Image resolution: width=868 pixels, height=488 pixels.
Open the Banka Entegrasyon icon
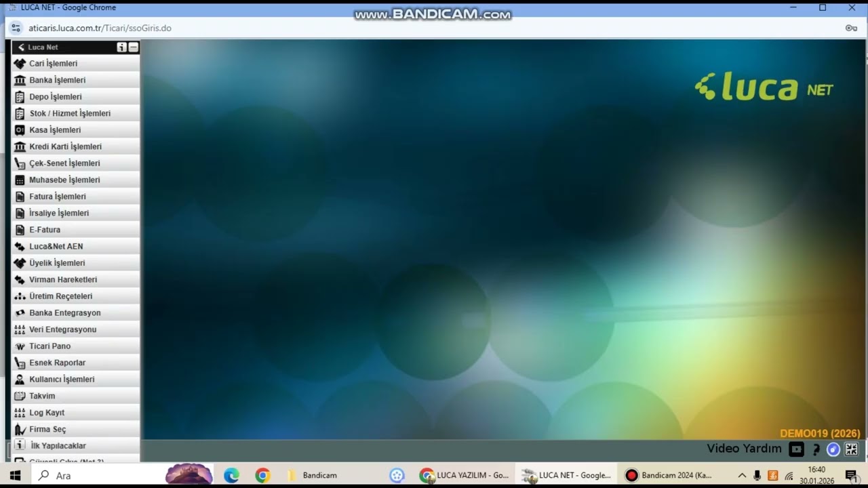click(x=20, y=312)
